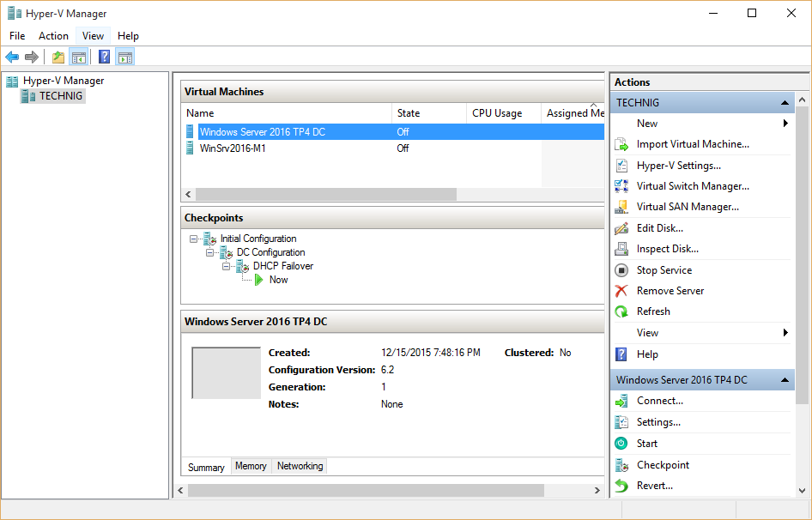Click the Back arrow toolbar icon
Viewport: 812px width, 520px height.
(x=12, y=57)
